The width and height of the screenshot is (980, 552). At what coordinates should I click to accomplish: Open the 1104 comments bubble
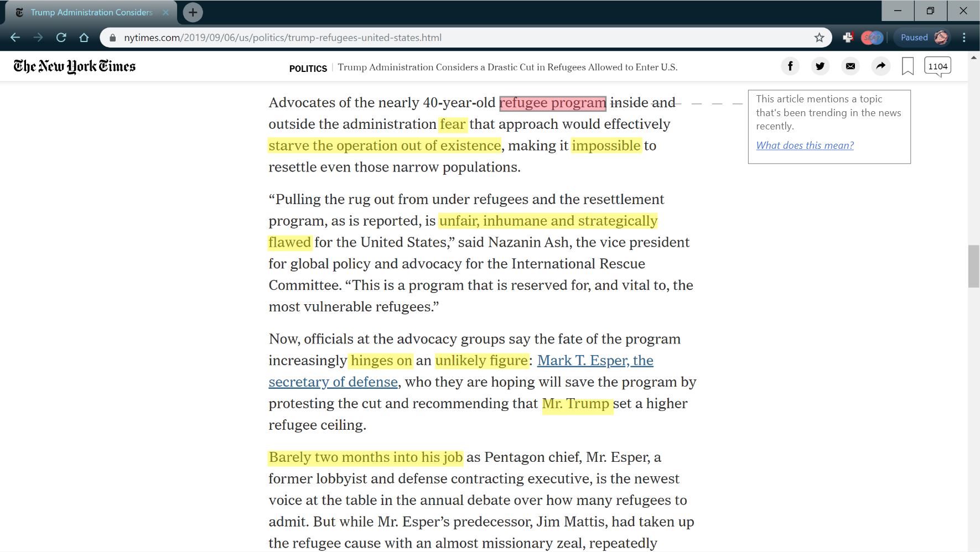[x=938, y=67]
